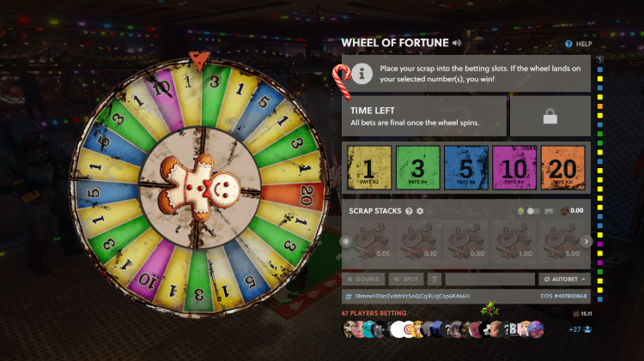Screen dimensions: 644x361
Task: Mute the Wheel of Fortune sound
Action: [457, 43]
